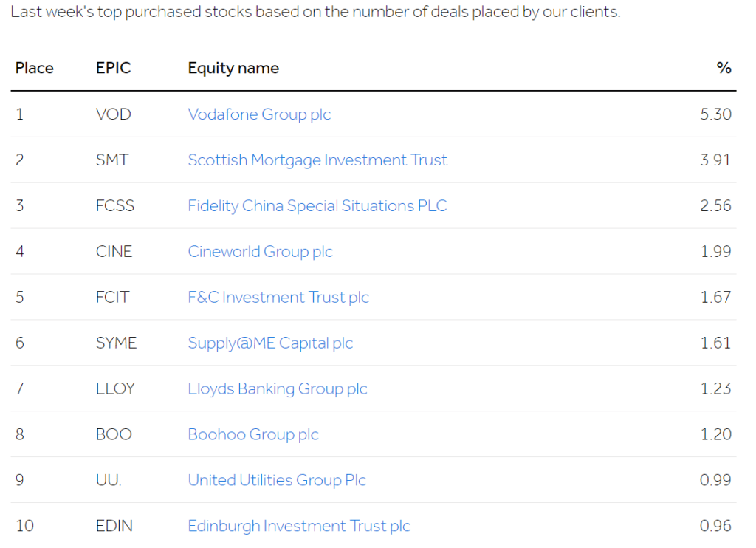Open Edinburgh Investment Trust plc link
The height and width of the screenshot is (548, 756).
[x=299, y=526]
